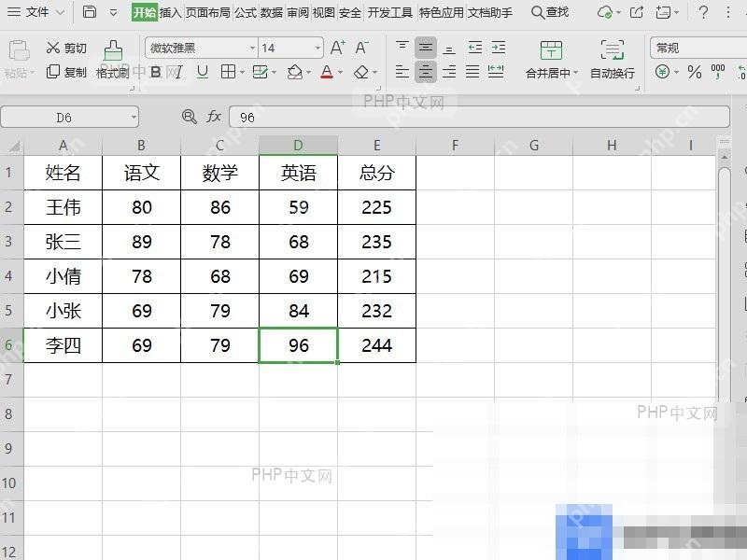Open the borders dropdown arrow

coord(242,73)
